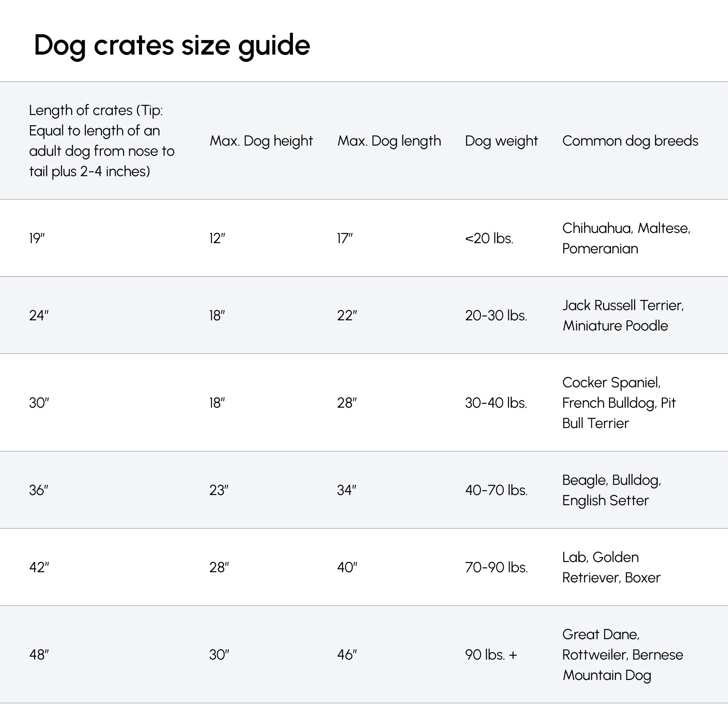Viewport: 728px width, 728px height.
Task: Click the 'Max. Dog length' column header
Action: pos(389,141)
